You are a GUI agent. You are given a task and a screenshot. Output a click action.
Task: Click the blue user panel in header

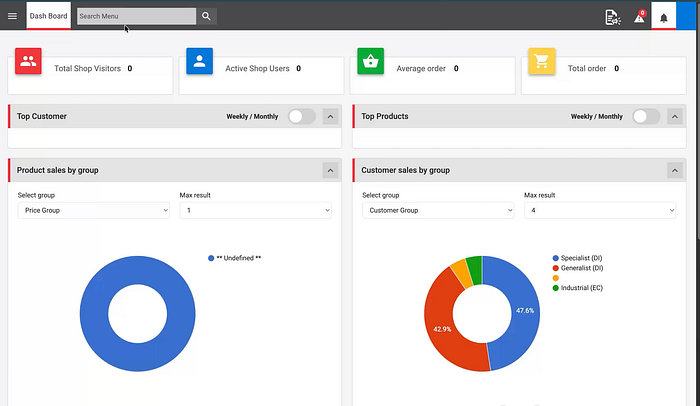686,16
